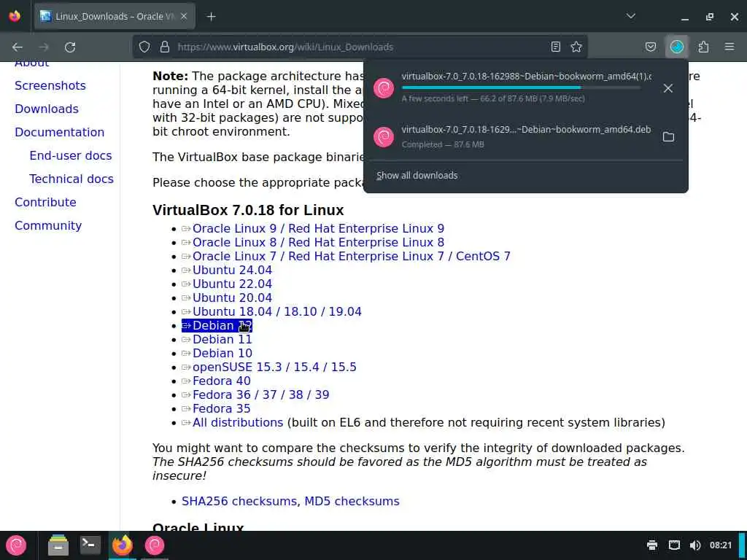The height and width of the screenshot is (560, 747).
Task: Open the printer tray icon
Action: (652, 545)
